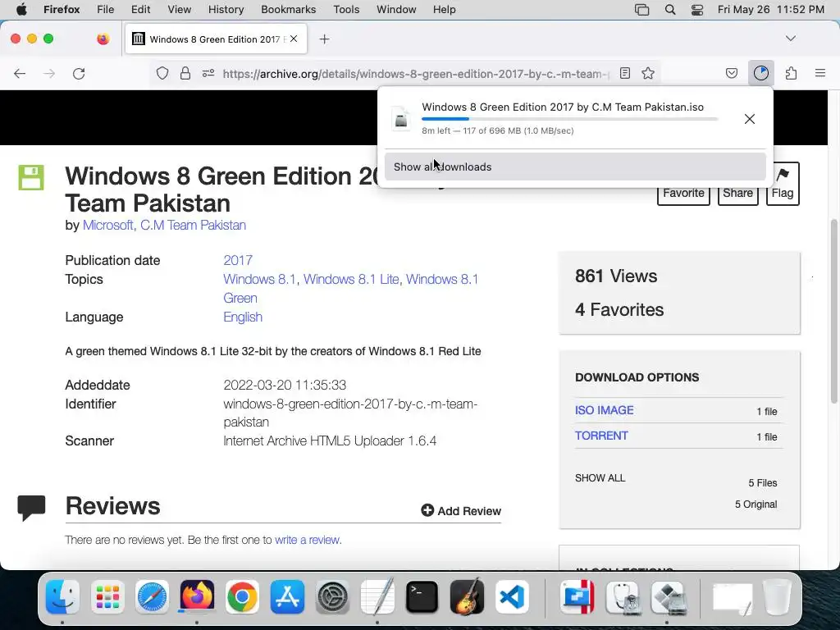
Task: Open App Store from the Dock
Action: pos(287,597)
